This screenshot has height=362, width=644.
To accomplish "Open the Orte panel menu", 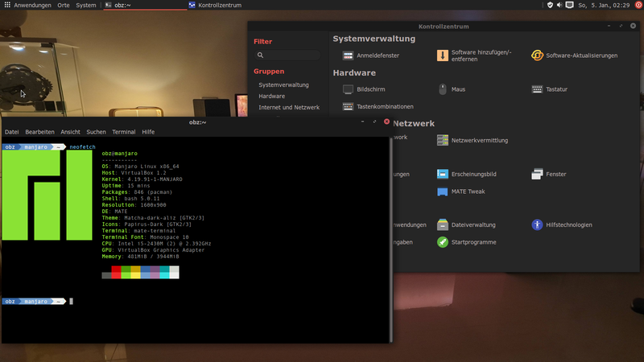I will (x=64, y=5).
